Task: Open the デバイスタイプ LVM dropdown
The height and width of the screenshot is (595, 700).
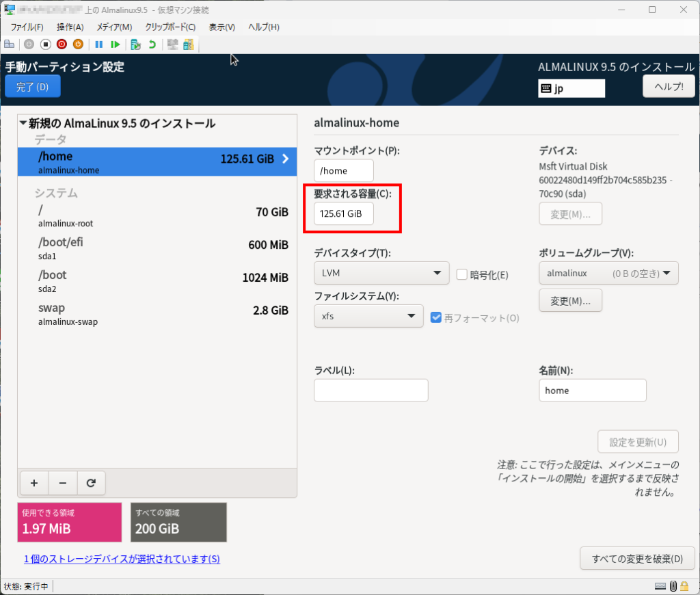Action: tap(381, 274)
